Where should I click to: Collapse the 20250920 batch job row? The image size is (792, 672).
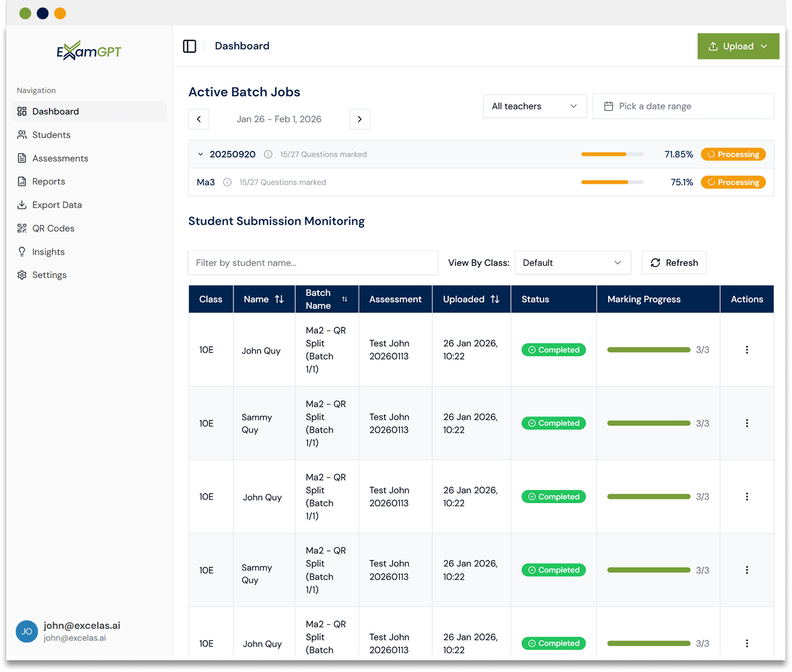pyautogui.click(x=200, y=154)
